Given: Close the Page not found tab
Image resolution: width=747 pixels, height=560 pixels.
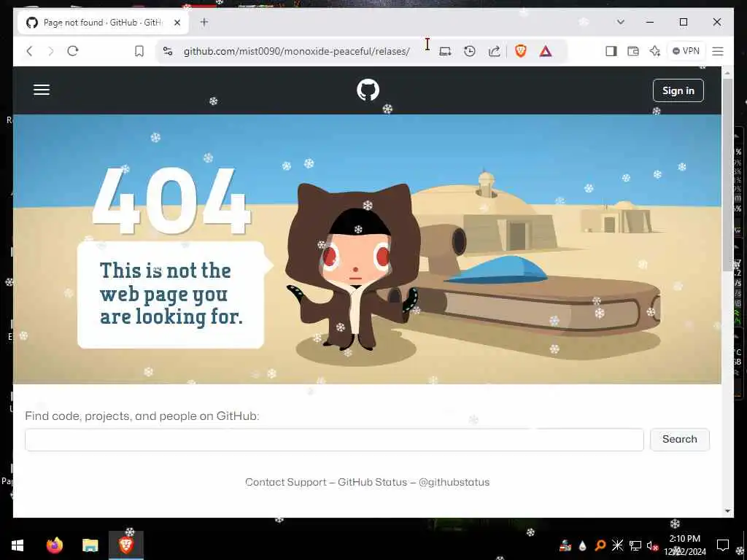Looking at the screenshot, I should tap(177, 23).
